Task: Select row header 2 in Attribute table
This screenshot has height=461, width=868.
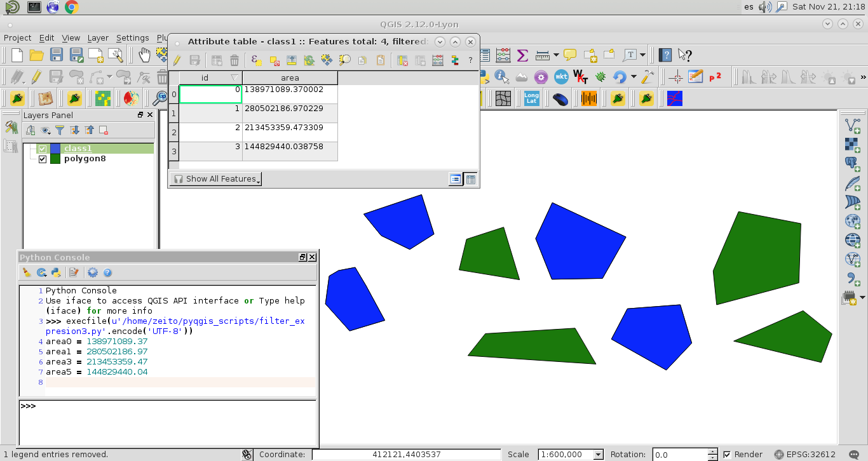Action: click(174, 133)
